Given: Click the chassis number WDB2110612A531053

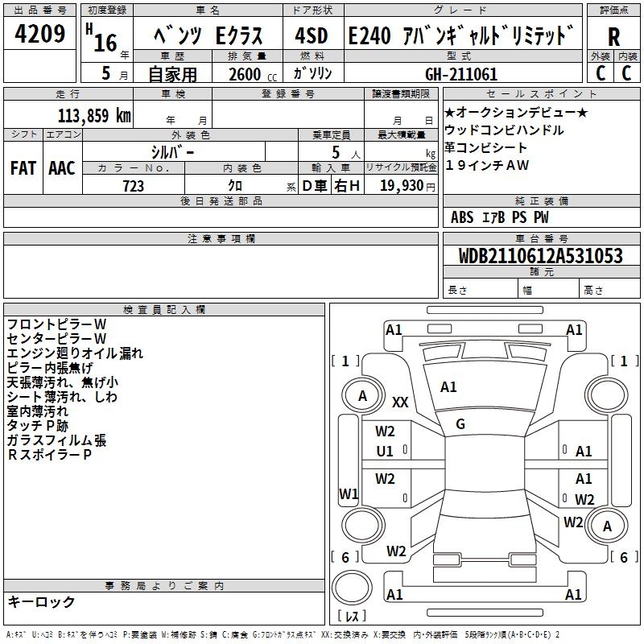Looking at the screenshot, I should [x=540, y=256].
